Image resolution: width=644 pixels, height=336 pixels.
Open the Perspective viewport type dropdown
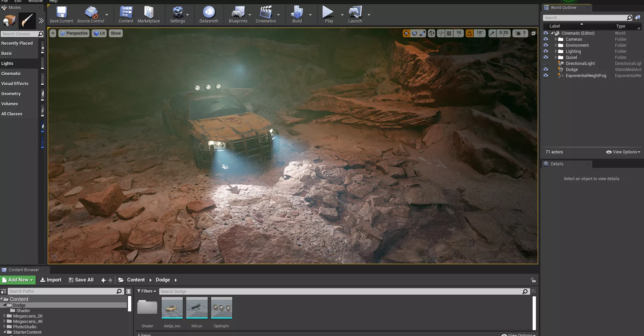pos(74,33)
